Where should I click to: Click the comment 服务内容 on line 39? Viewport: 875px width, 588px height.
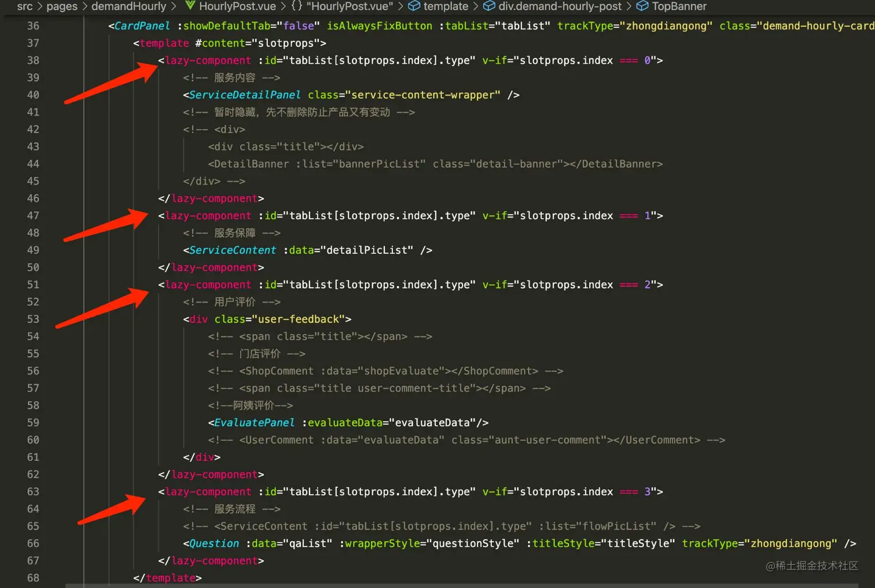(x=231, y=78)
